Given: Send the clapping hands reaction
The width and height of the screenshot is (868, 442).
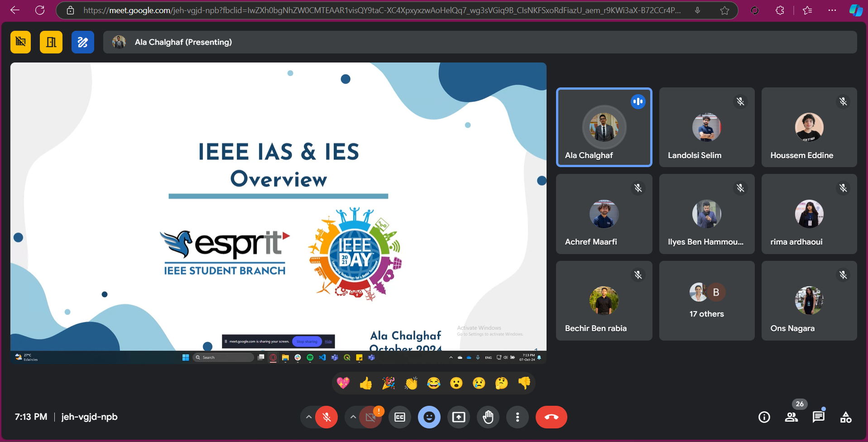Looking at the screenshot, I should point(411,383).
